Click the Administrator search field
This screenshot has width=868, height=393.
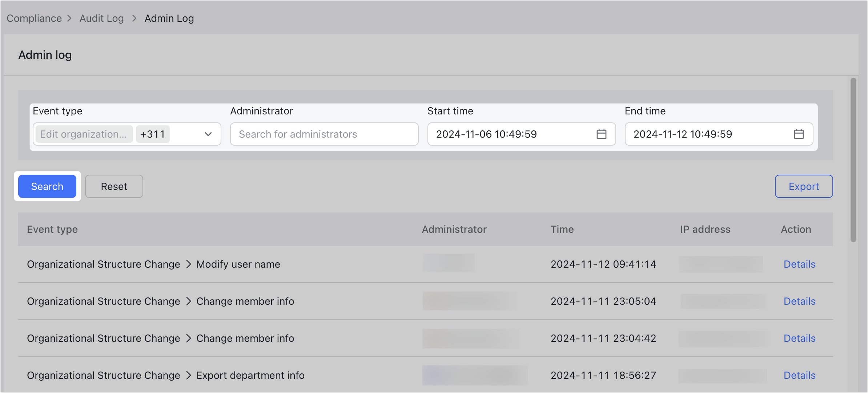pyautogui.click(x=324, y=134)
